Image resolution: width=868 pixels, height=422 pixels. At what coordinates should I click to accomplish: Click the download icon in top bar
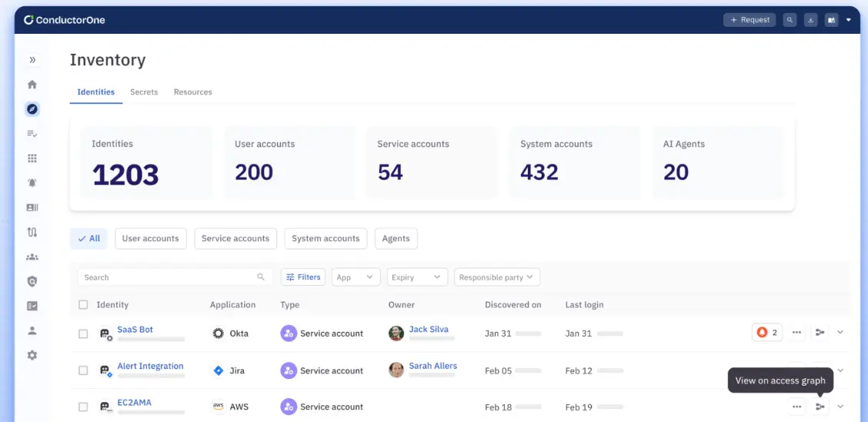[x=810, y=20]
